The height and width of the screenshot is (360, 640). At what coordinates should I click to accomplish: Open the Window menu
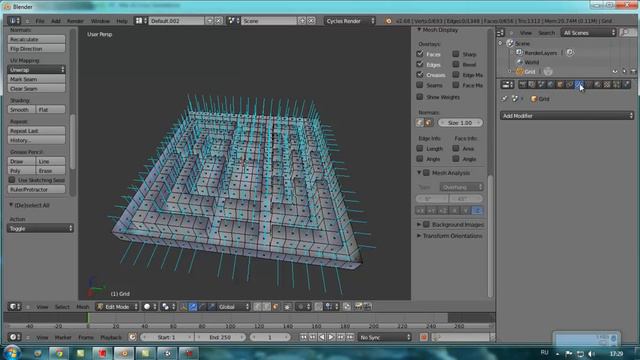coord(100,21)
